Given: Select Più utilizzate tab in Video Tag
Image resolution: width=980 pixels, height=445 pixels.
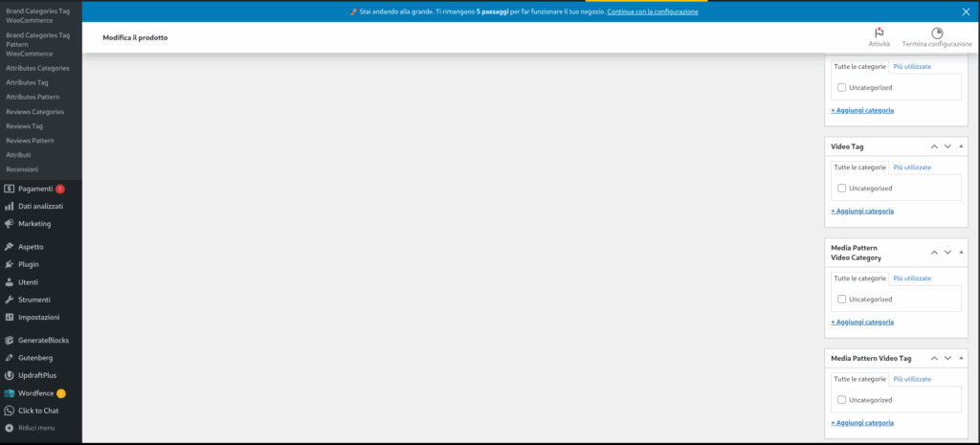Looking at the screenshot, I should [x=912, y=167].
